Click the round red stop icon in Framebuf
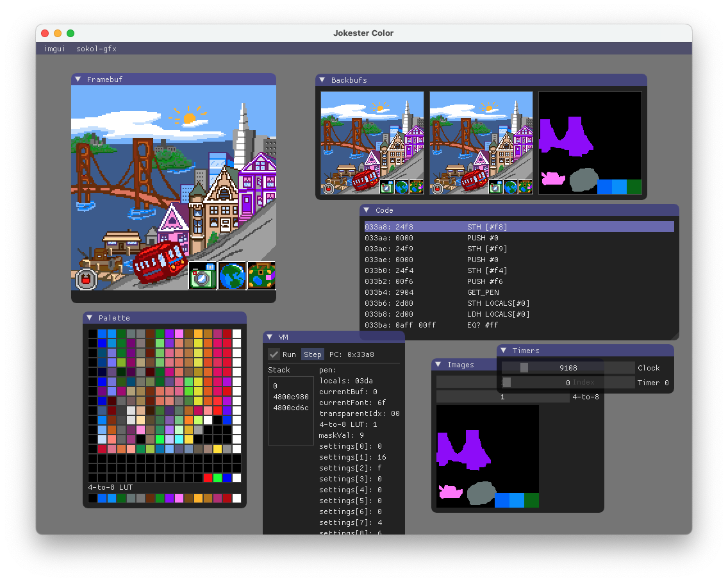The image size is (728, 582). point(86,279)
